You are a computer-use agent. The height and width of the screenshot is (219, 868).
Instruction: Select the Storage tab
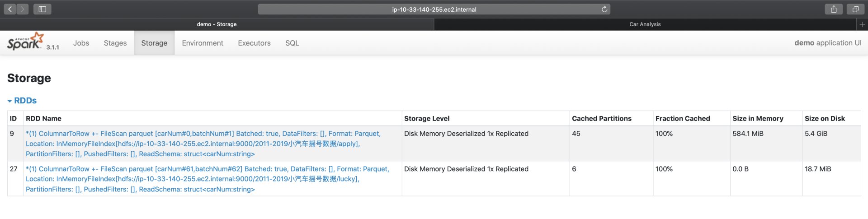154,43
